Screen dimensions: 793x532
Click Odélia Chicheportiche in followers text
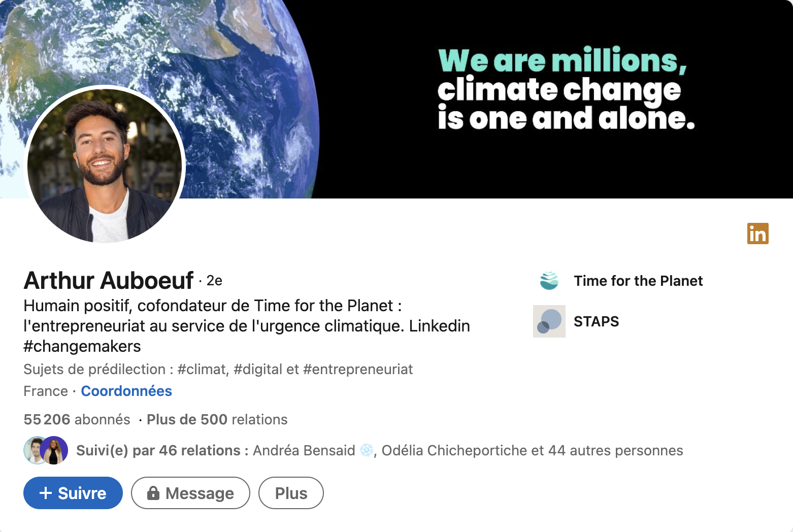point(454,451)
